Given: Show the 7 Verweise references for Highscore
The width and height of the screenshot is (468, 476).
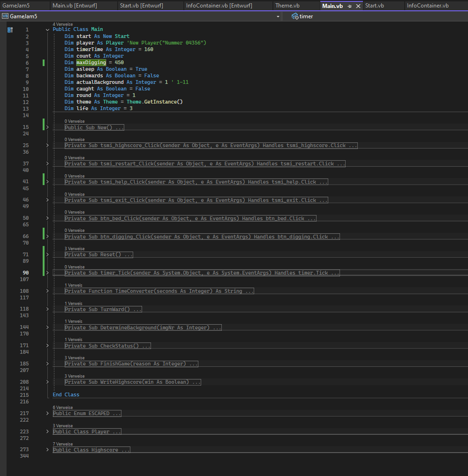Looking at the screenshot, I should (x=62, y=444).
